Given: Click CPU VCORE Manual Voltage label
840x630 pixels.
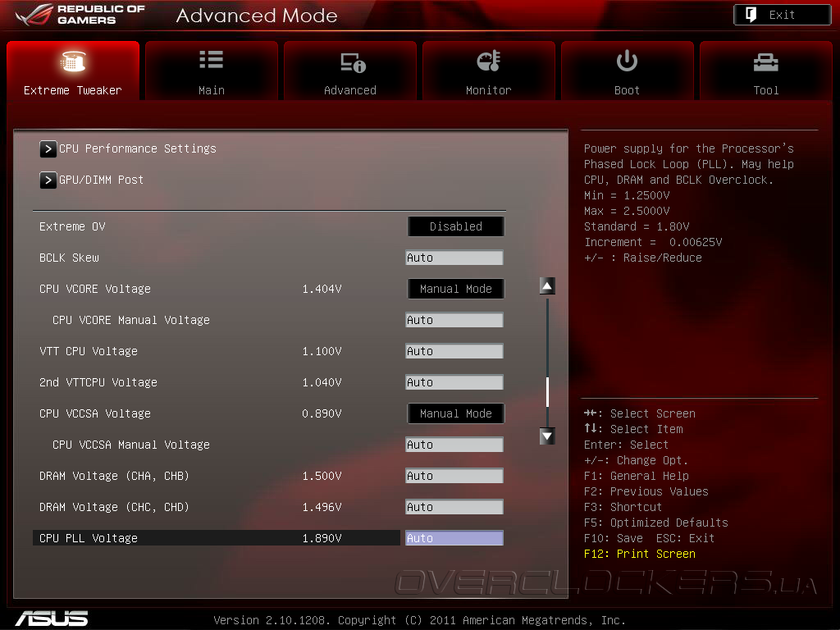Looking at the screenshot, I should click(x=131, y=320).
